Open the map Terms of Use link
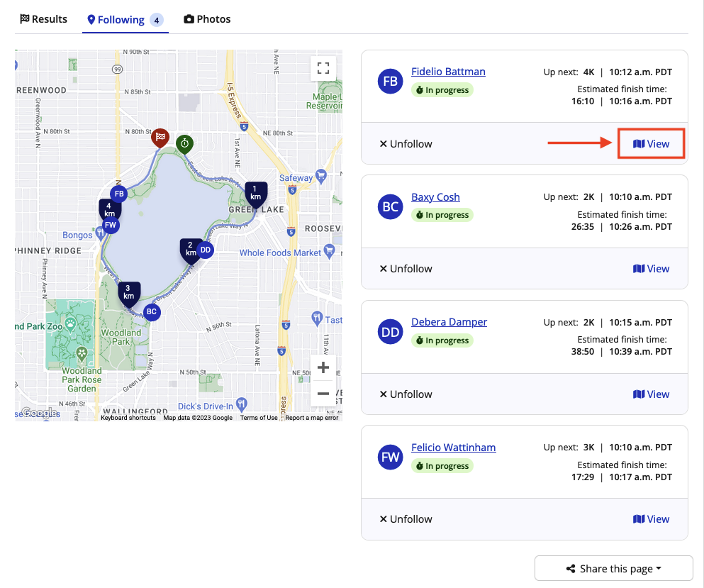The width and height of the screenshot is (704, 588). (259, 418)
